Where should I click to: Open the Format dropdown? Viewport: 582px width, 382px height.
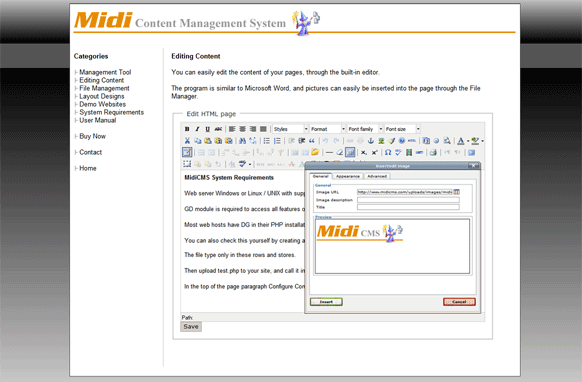pos(328,129)
